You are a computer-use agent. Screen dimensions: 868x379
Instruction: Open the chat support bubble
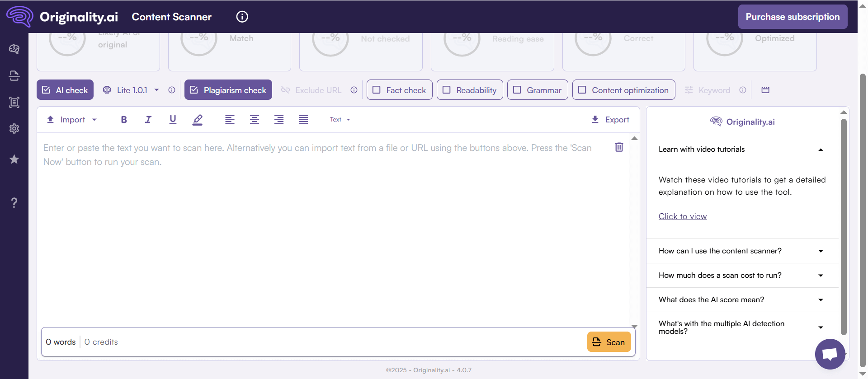point(830,354)
